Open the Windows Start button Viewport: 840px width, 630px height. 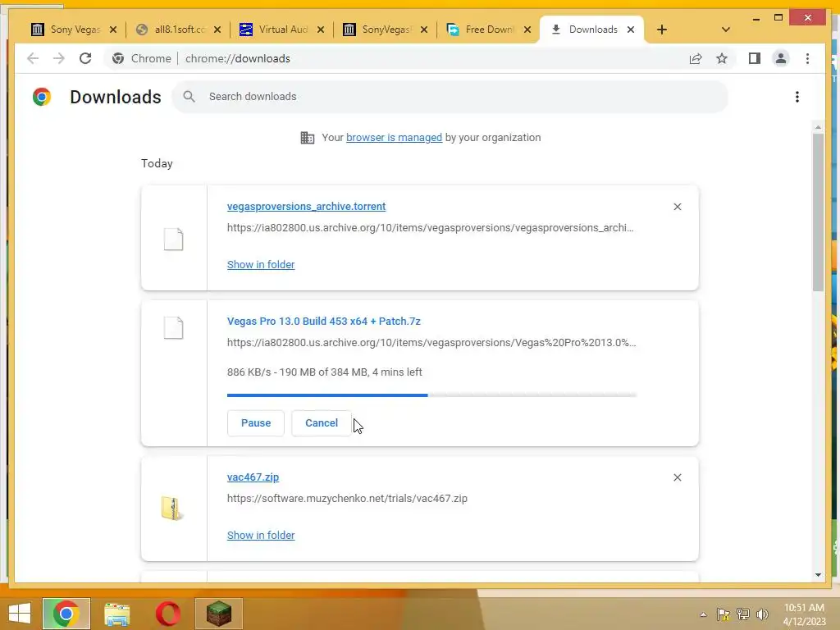pyautogui.click(x=20, y=614)
